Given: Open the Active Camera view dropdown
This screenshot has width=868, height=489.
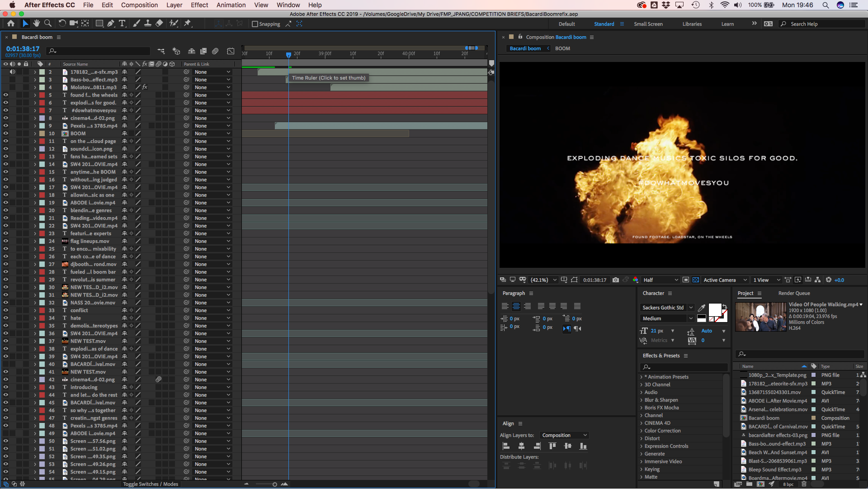Looking at the screenshot, I should tap(725, 280).
